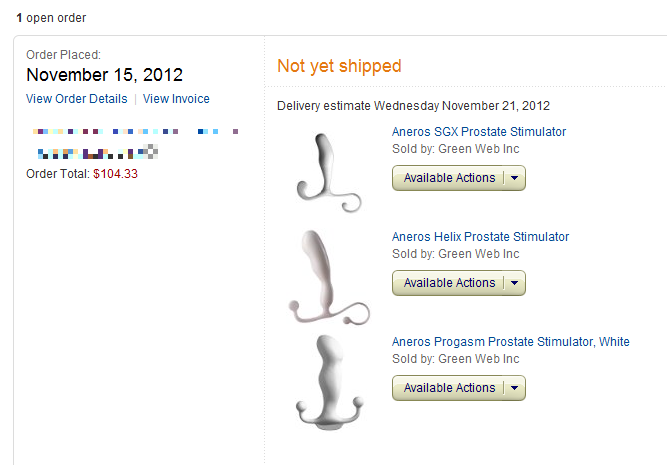This screenshot has width=667, height=465.
Task: Click the Not yet shipped status heading
Action: (339, 66)
